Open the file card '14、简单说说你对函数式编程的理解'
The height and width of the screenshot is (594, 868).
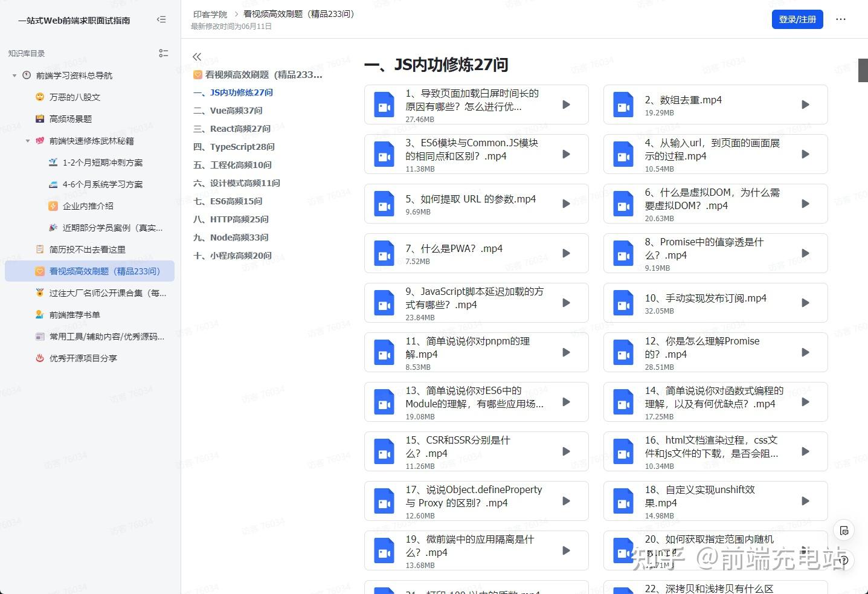click(x=716, y=402)
